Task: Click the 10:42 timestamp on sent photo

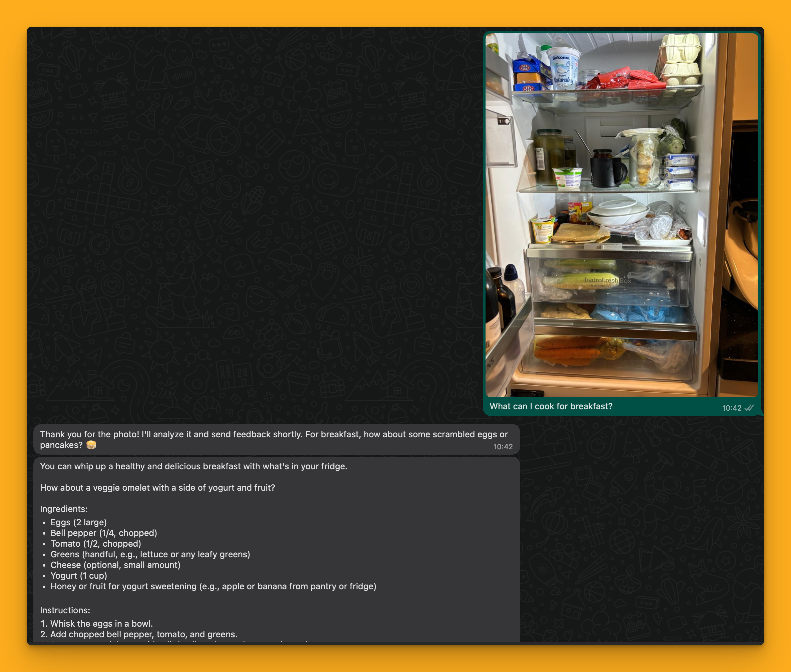Action: (x=731, y=408)
